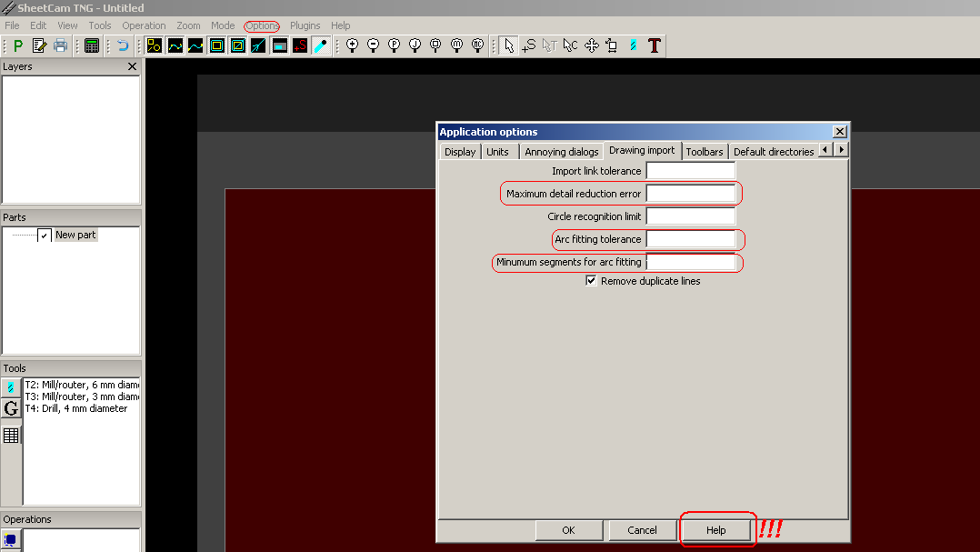Click the zoom out magnifier with minus

coord(373,45)
